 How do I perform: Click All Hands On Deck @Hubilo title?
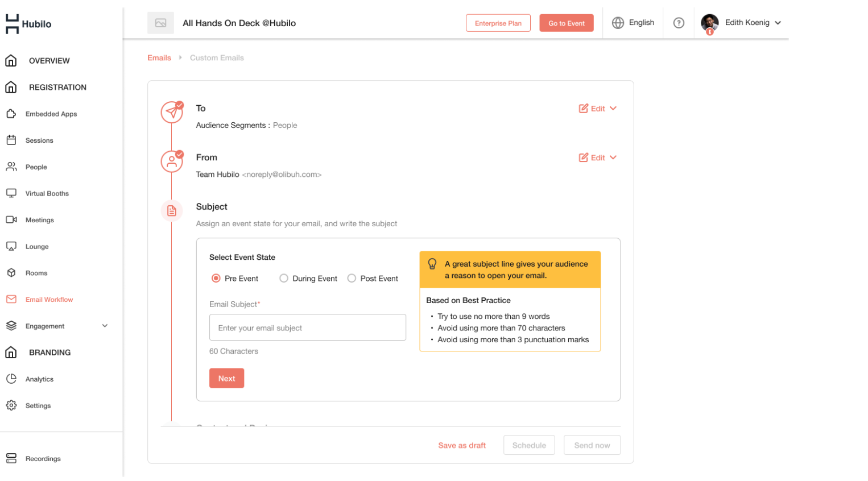tap(239, 23)
